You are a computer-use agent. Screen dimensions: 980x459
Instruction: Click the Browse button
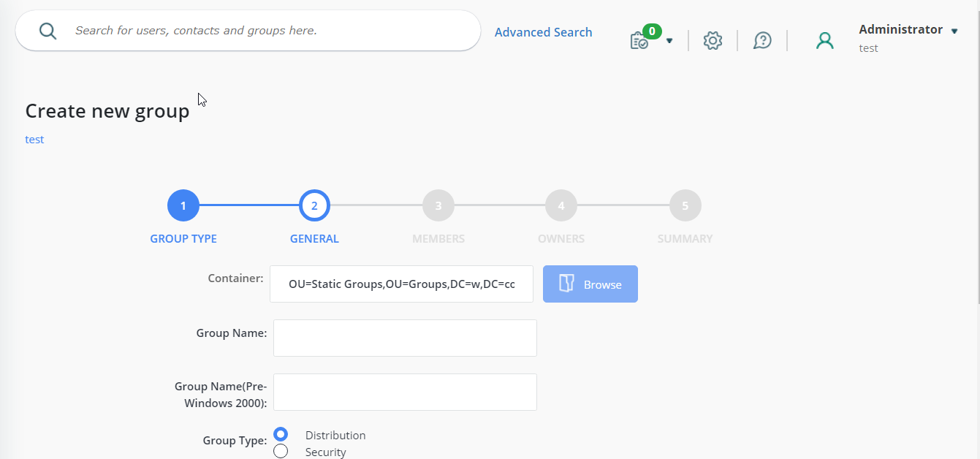590,284
